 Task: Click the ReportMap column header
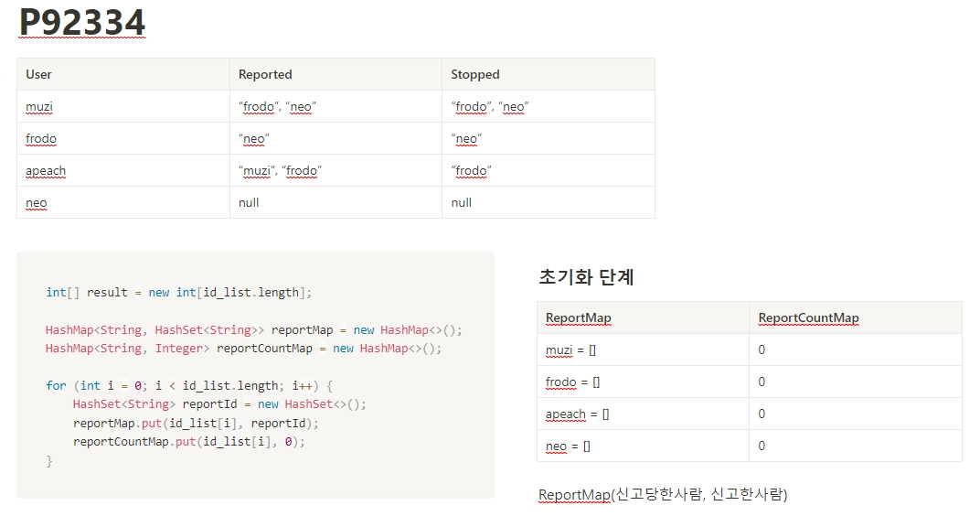(x=579, y=317)
